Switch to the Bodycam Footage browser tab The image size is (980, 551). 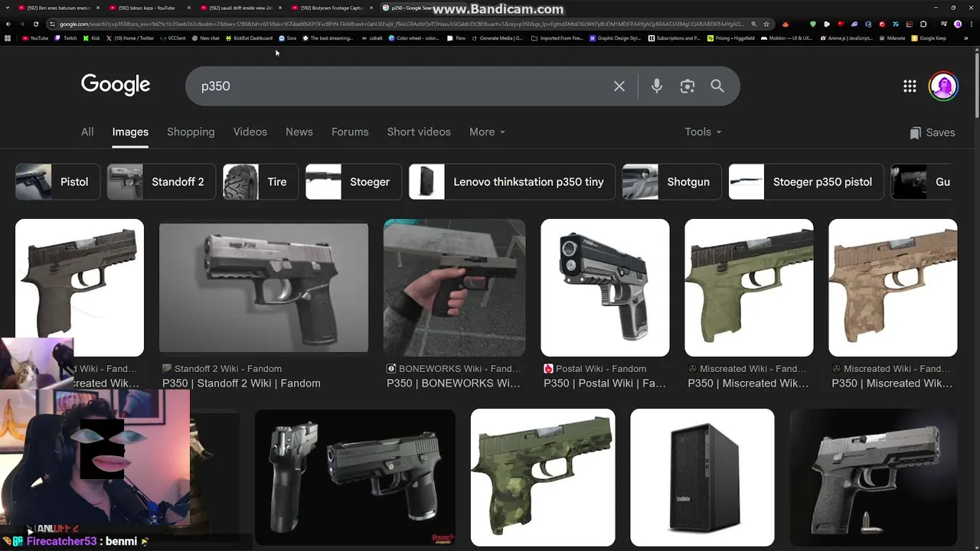(x=329, y=8)
